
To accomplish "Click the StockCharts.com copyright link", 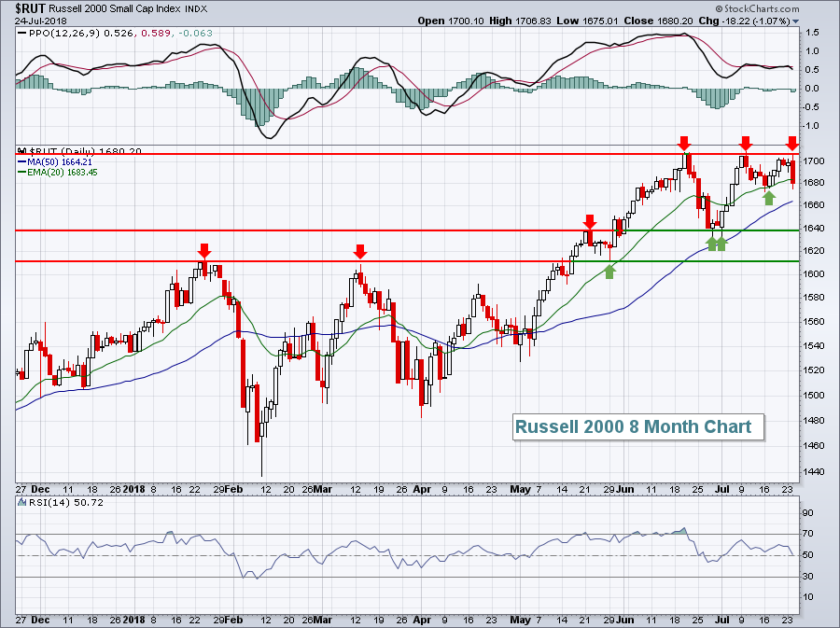I will pyautogui.click(x=758, y=8).
